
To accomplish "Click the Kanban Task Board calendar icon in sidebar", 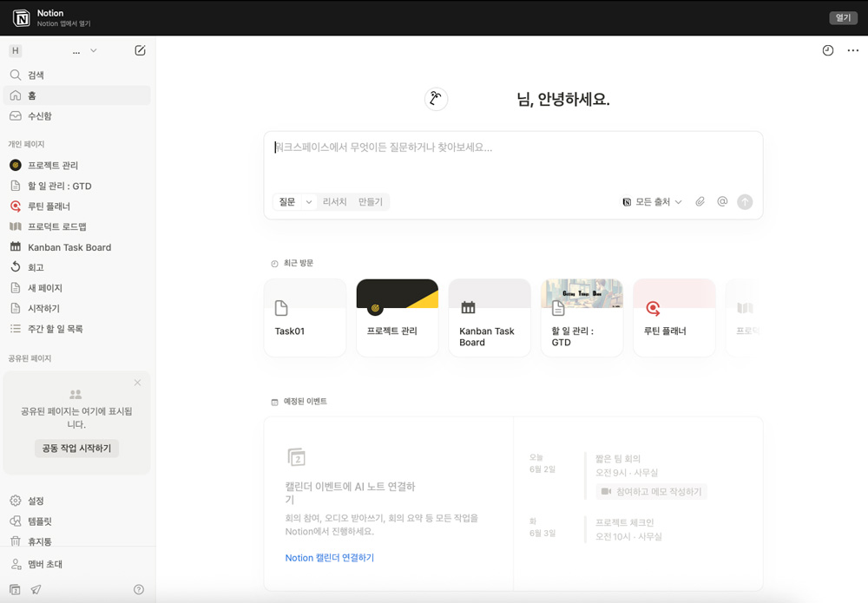I will coord(16,246).
